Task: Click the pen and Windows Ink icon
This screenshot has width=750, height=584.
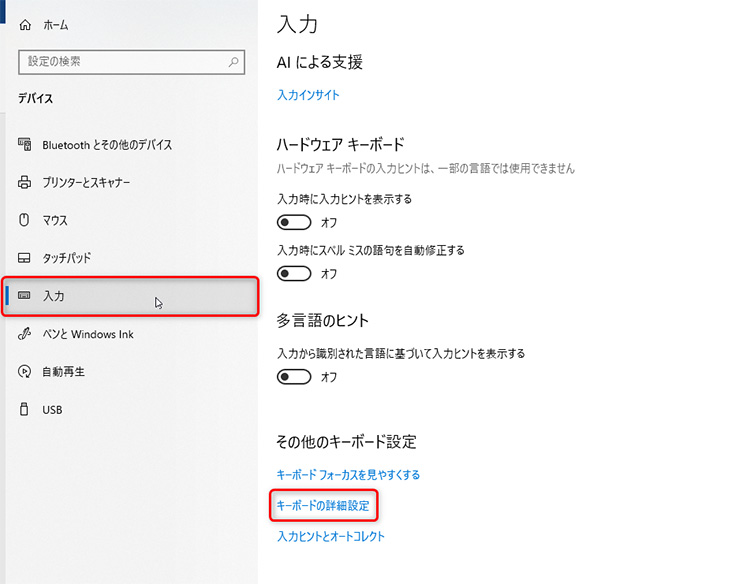Action: point(25,334)
